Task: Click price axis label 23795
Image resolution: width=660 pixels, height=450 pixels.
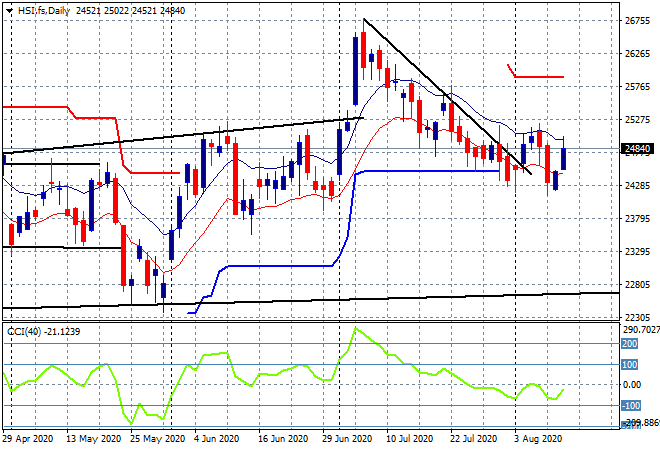Action: point(637,218)
